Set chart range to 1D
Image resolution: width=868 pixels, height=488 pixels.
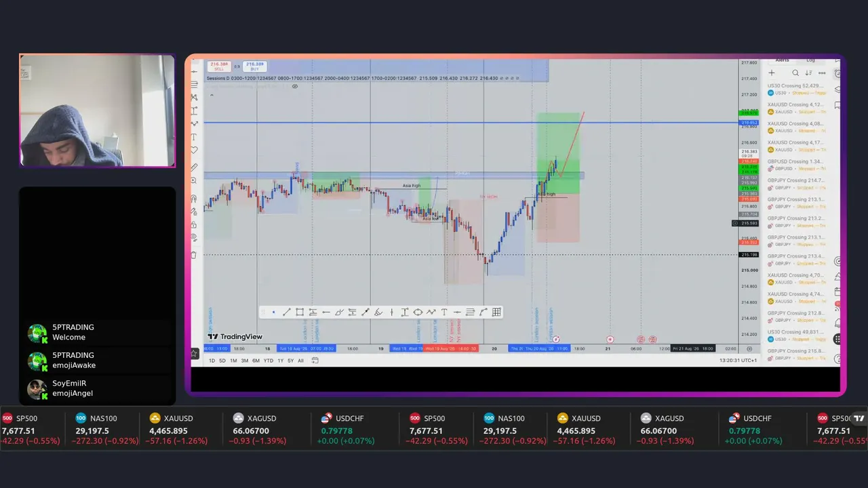[212, 361]
